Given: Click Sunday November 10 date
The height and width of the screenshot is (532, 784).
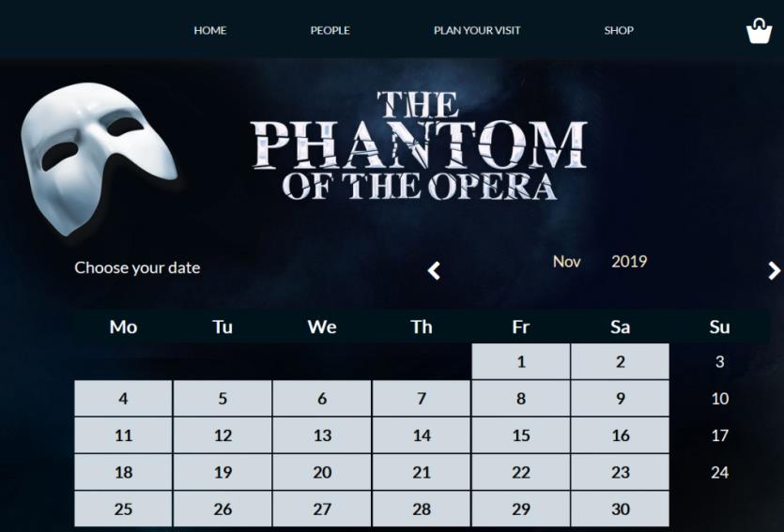Looking at the screenshot, I should click(x=719, y=399).
